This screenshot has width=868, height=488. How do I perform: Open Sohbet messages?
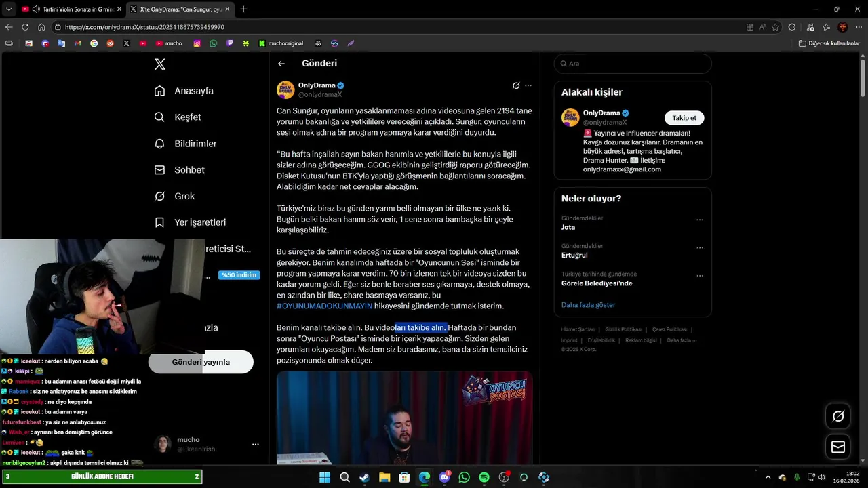coord(179,170)
